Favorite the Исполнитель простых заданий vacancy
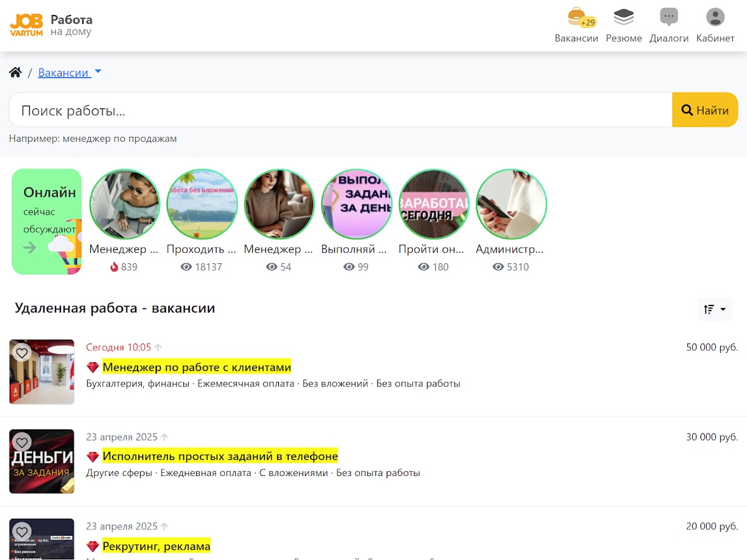Image resolution: width=747 pixels, height=560 pixels. coord(22,442)
